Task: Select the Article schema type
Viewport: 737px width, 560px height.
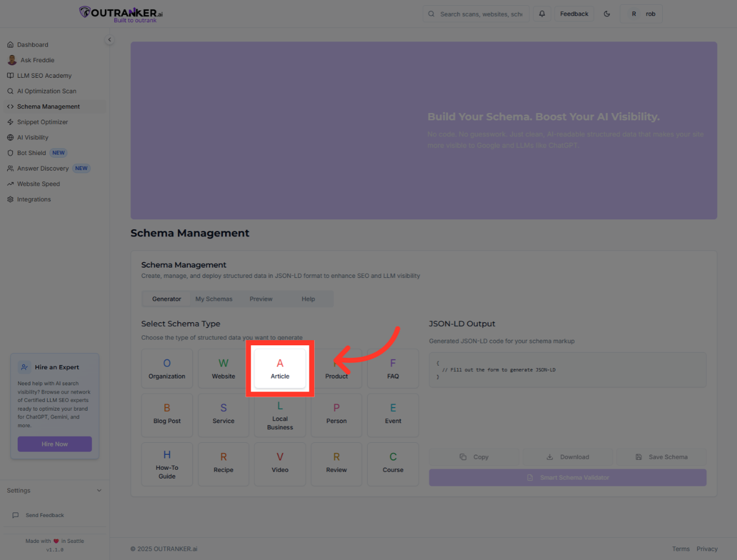Action: point(280,369)
